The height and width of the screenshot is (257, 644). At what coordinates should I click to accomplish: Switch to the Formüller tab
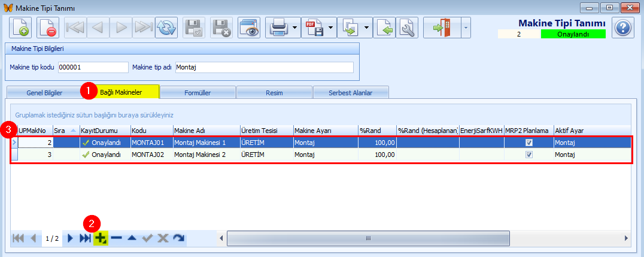click(197, 93)
